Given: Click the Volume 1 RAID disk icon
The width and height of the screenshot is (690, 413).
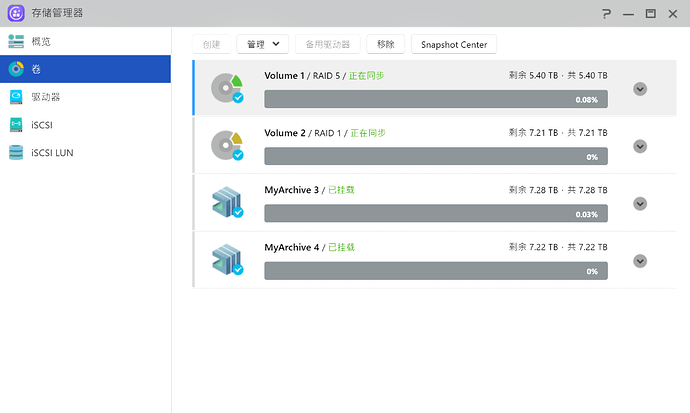Looking at the screenshot, I should [227, 88].
